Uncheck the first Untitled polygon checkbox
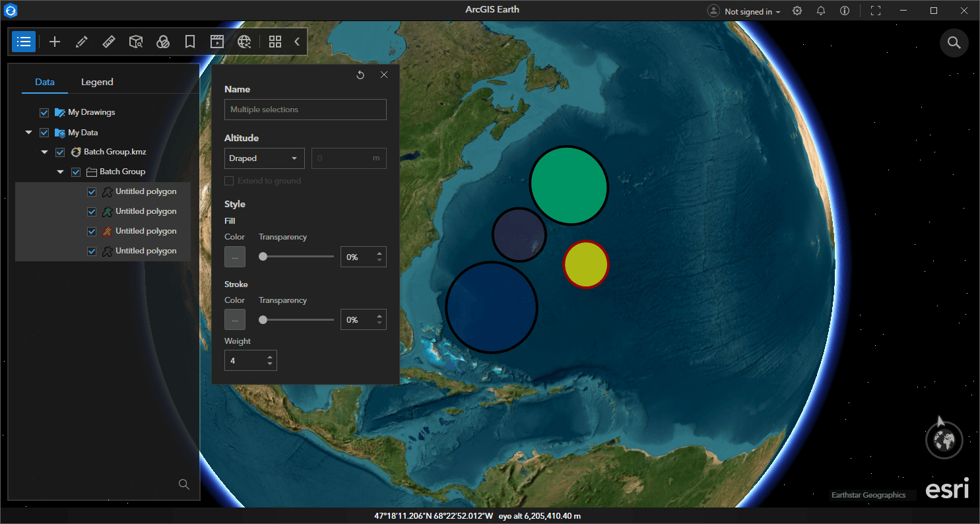Image resolution: width=980 pixels, height=524 pixels. [92, 191]
